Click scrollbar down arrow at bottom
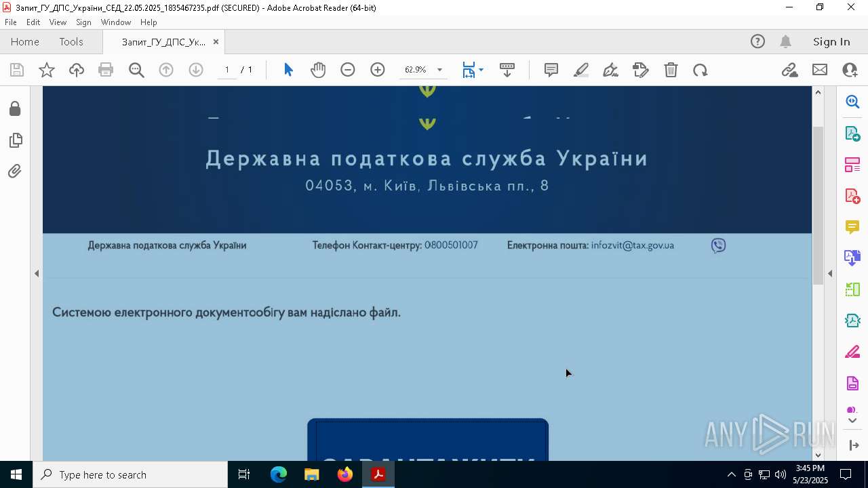868x488 pixels. tap(818, 455)
